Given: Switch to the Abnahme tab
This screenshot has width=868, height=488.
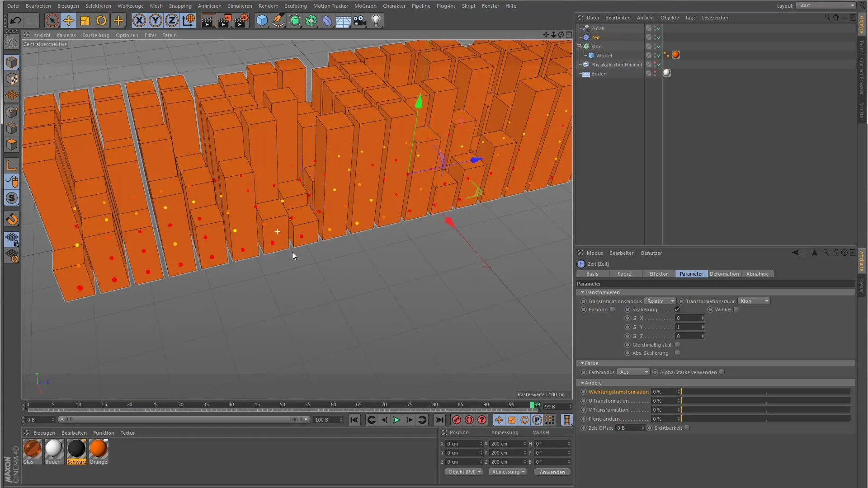Looking at the screenshot, I should [757, 274].
